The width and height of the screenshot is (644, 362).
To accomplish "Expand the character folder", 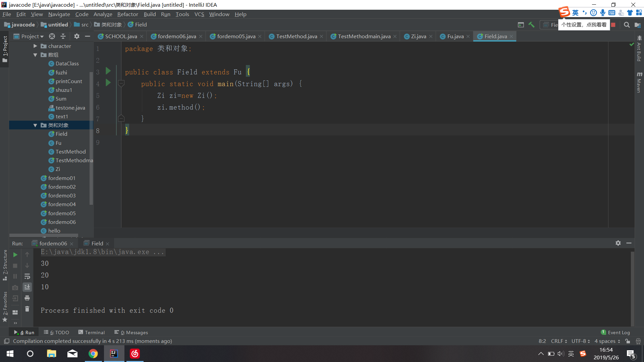I will click(35, 46).
